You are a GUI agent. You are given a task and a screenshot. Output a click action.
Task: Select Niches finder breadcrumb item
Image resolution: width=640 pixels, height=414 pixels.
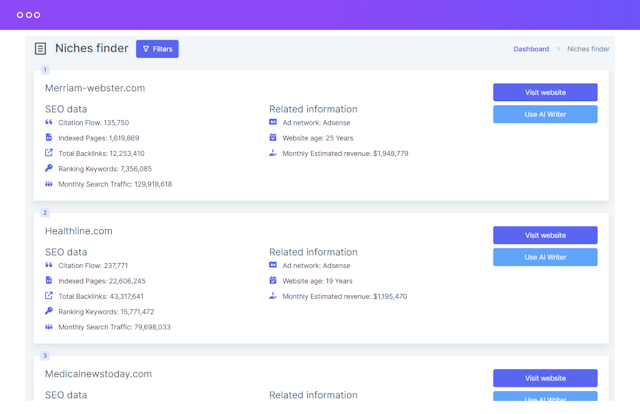pos(588,49)
